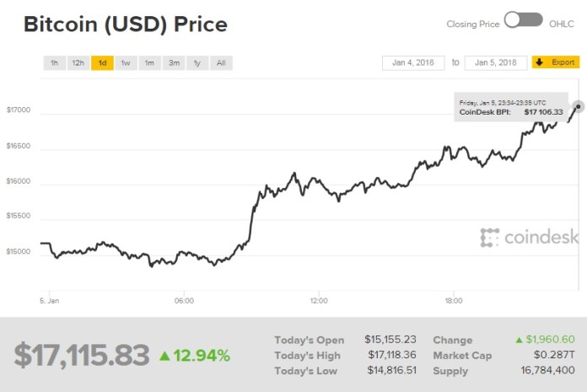Pick the 3m time range
The width and height of the screenshot is (587, 392).
[x=174, y=63]
